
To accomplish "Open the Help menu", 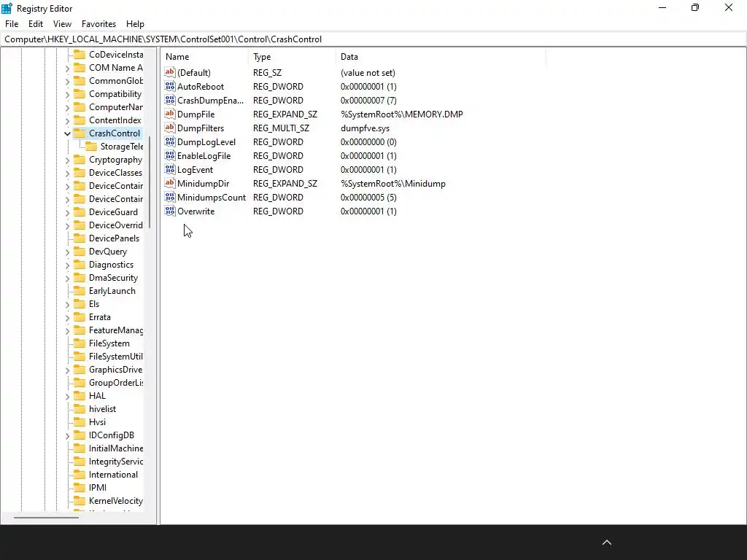I will click(135, 24).
